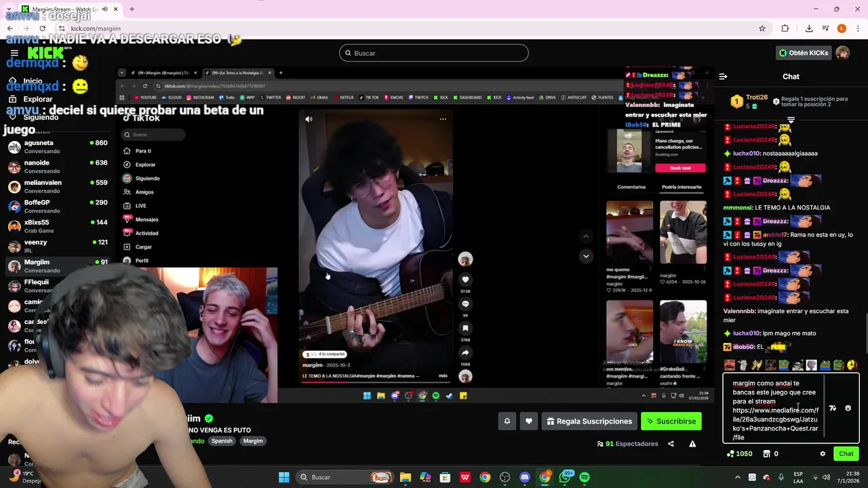Open Discord from the taskbar
The width and height of the screenshot is (868, 488).
(x=524, y=477)
